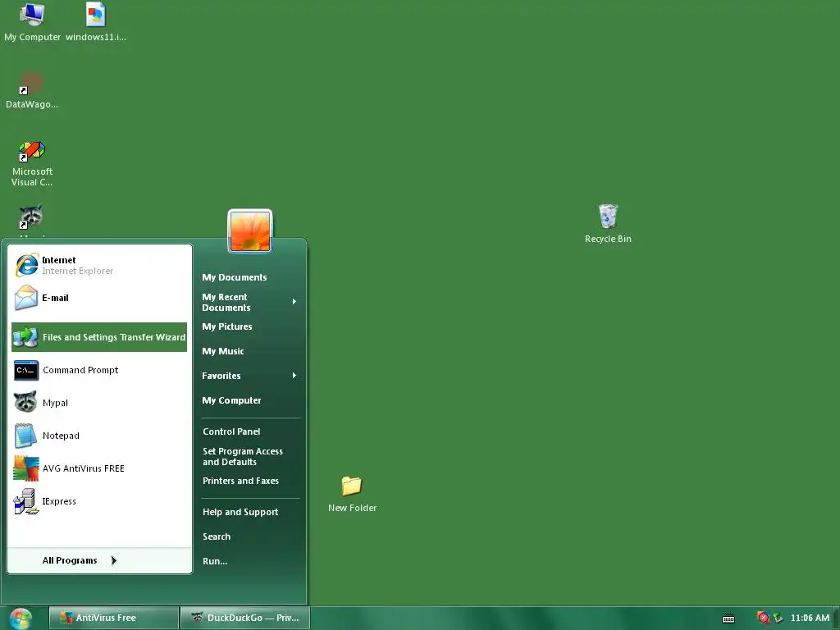Click the on-screen keyboard tray icon
840x630 pixels.
(728, 619)
